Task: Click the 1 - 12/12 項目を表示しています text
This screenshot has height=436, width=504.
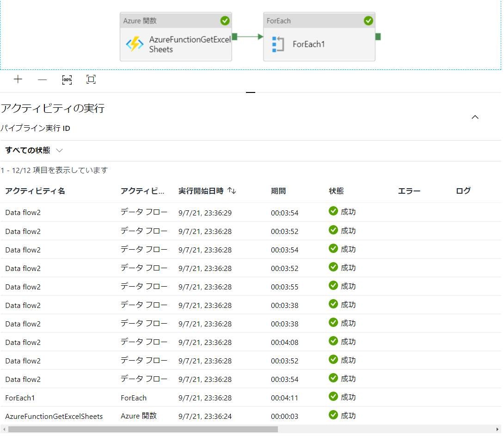Action: tap(54, 170)
